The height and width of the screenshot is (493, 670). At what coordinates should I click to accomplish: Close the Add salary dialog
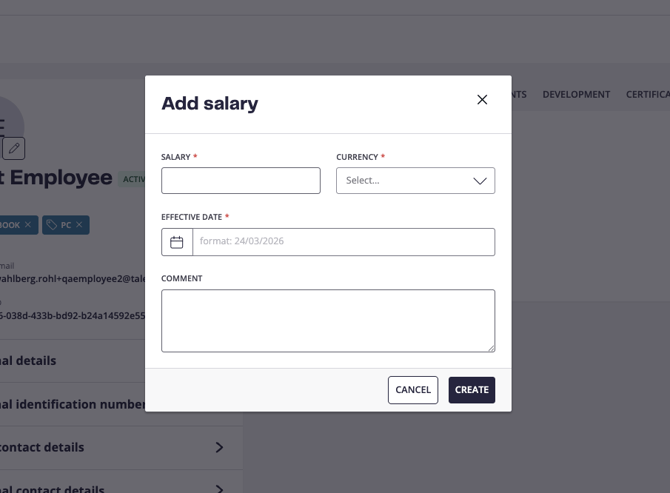pyautogui.click(x=482, y=100)
